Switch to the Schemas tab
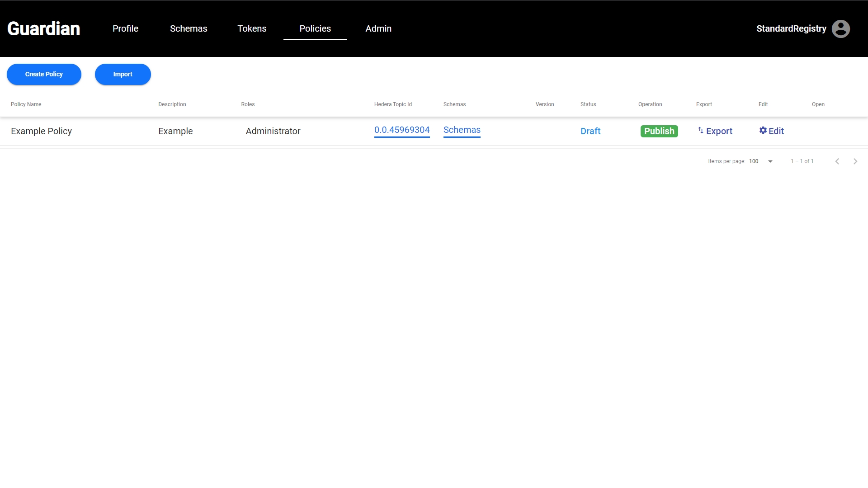868x488 pixels. click(189, 28)
